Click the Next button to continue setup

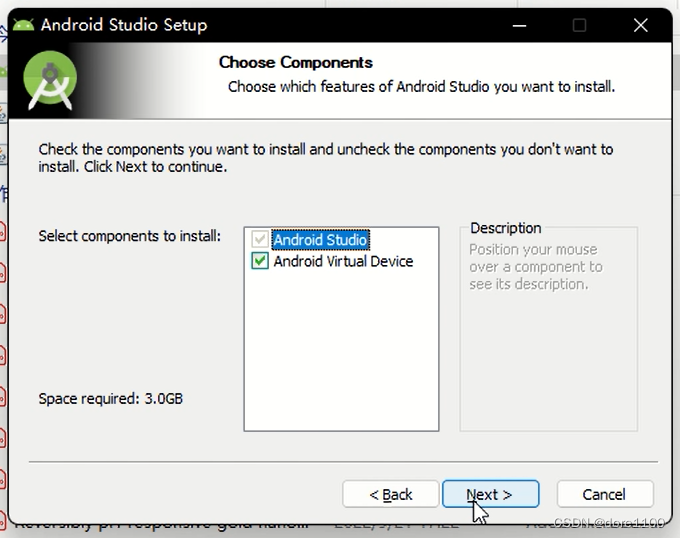pos(490,494)
